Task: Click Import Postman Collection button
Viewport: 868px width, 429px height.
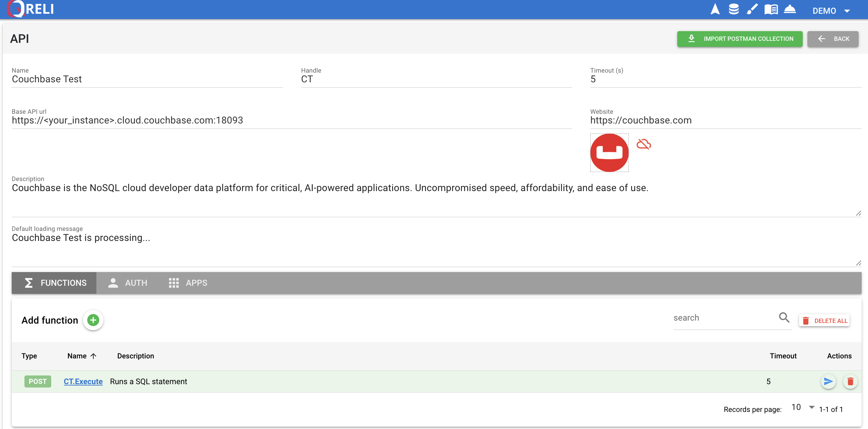Action: (x=740, y=39)
